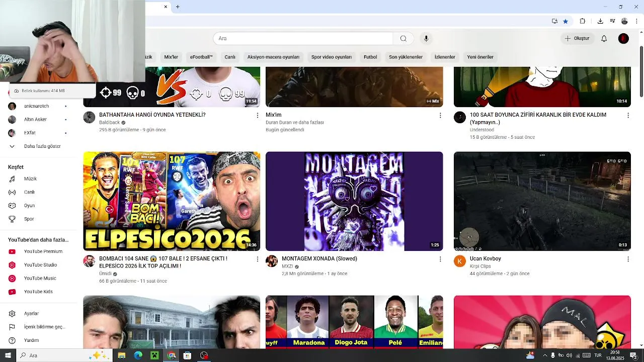
Task: Click the page vertical scrollbar thumb
Action: 641,72
